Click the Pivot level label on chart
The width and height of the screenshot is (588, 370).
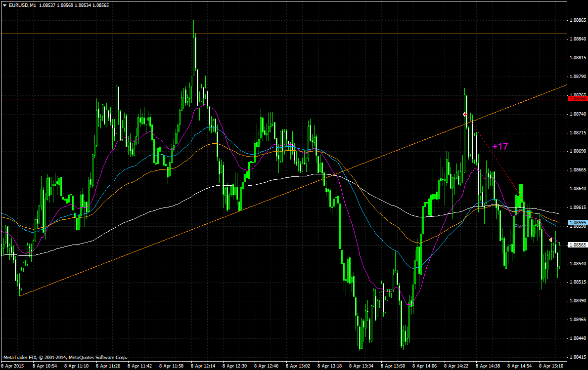[x=519, y=226]
